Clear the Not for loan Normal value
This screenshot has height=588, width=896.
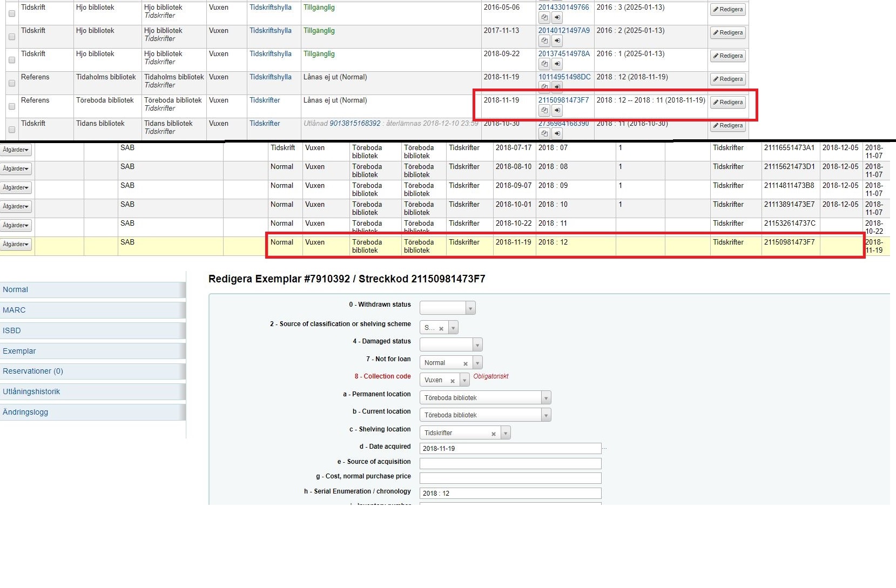[x=466, y=363]
